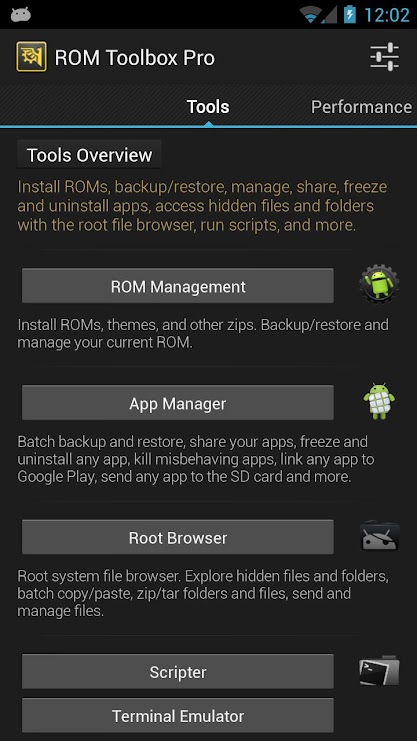
Task: Switch to the Performance tab
Action: tap(361, 107)
